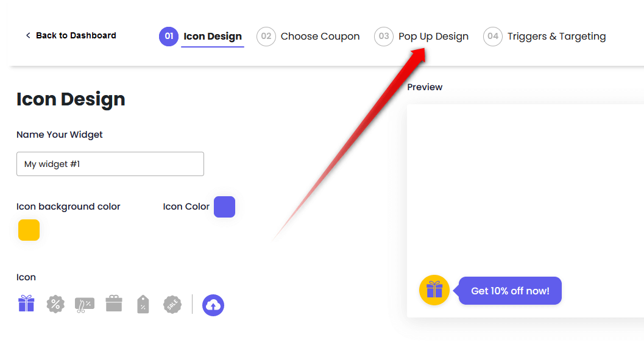
Task: Go to the Choose Coupon step
Action: [x=320, y=37]
